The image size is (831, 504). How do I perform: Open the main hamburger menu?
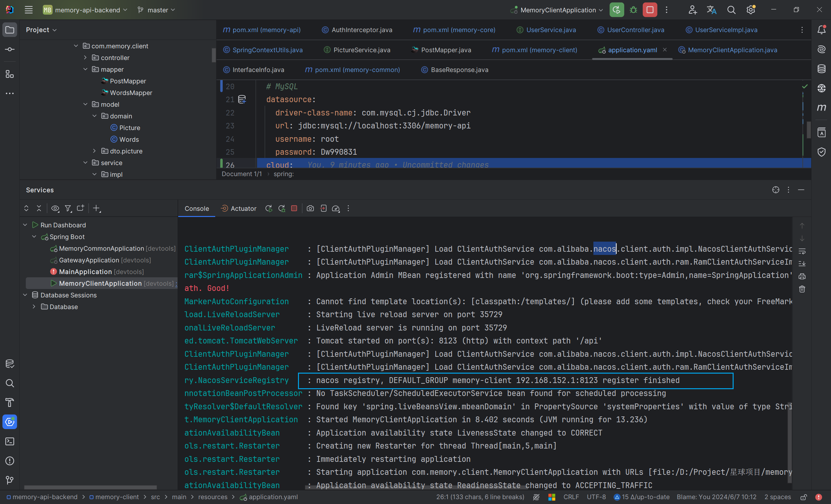click(x=29, y=10)
